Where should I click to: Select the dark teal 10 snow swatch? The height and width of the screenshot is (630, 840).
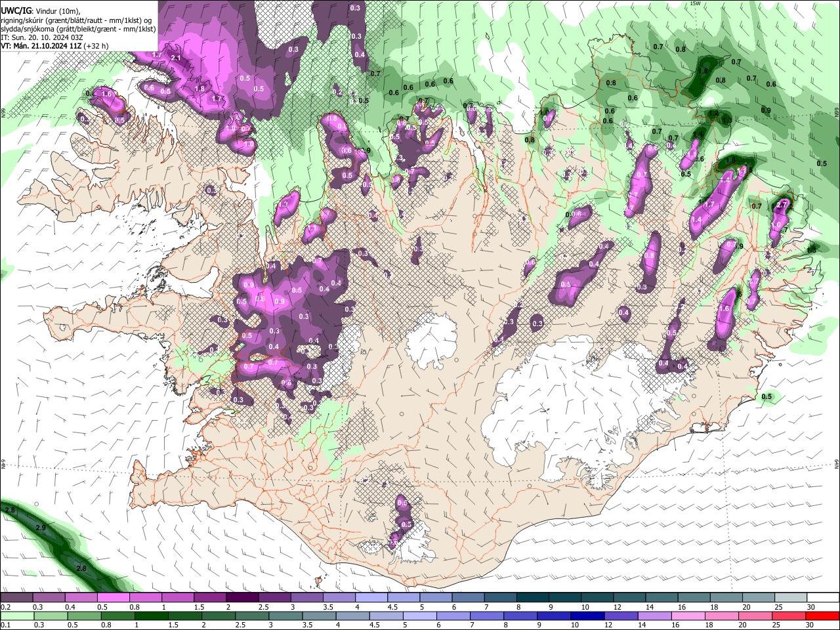[x=597, y=598]
